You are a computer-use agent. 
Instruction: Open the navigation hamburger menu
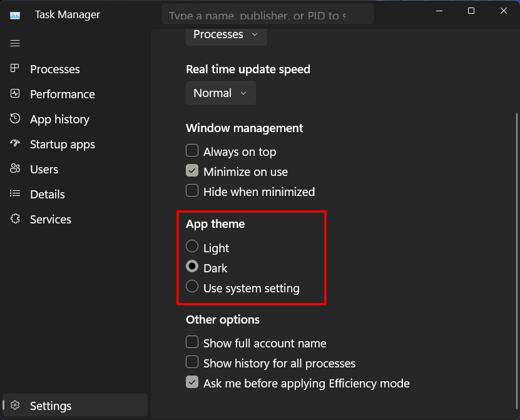point(15,43)
